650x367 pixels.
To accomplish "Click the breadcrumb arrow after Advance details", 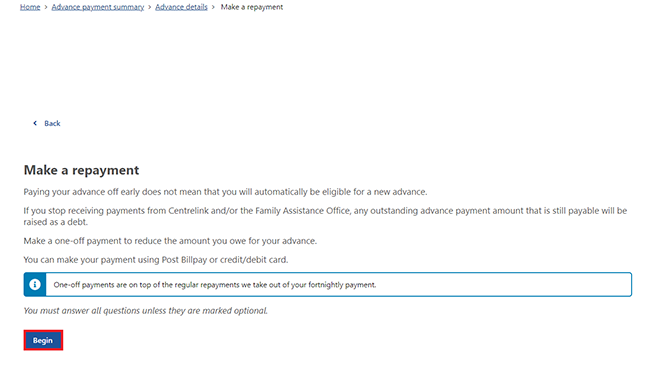I will click(x=213, y=7).
